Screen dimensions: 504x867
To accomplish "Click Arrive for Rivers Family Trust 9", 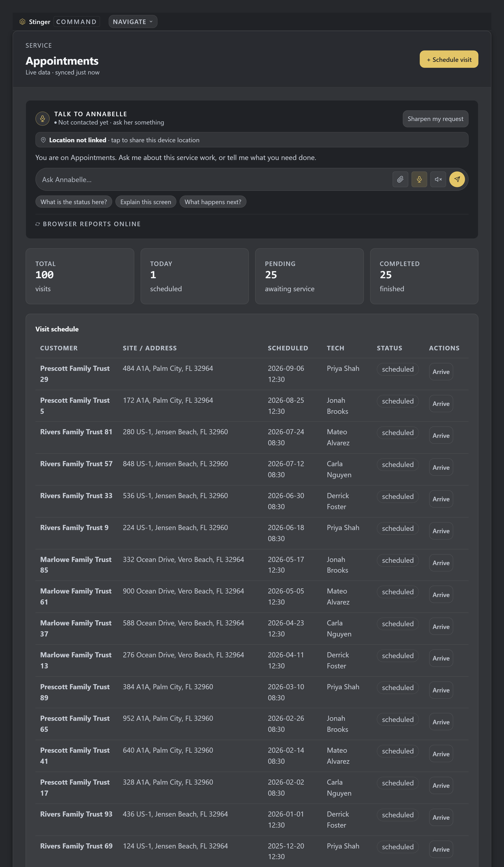I will coord(441,531).
